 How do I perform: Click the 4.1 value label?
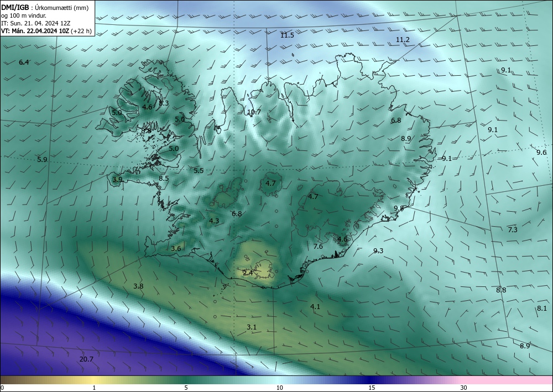(315, 307)
